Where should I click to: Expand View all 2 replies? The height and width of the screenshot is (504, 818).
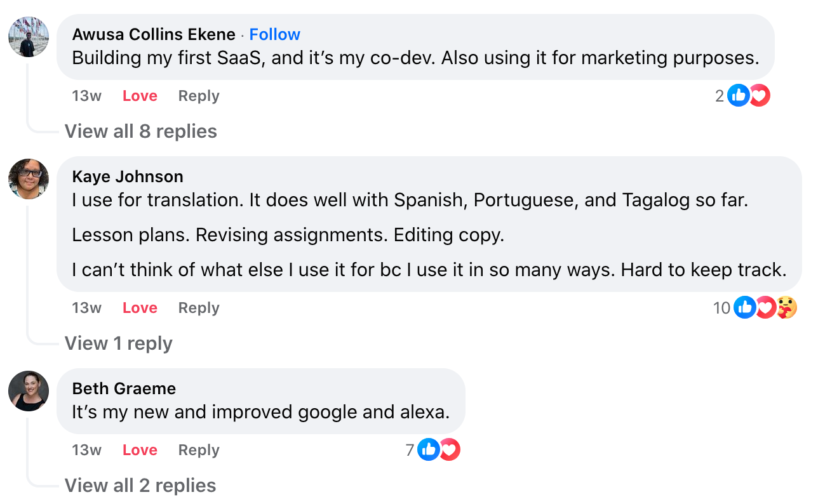(140, 486)
